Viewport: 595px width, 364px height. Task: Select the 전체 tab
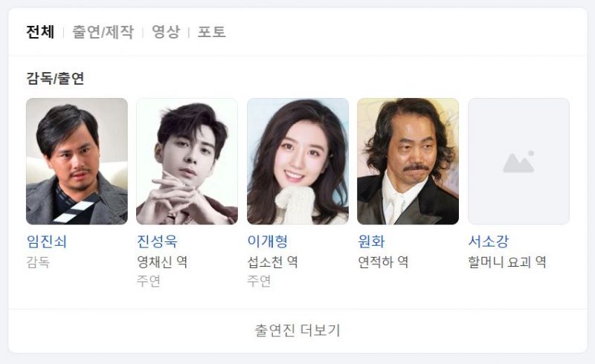point(40,32)
